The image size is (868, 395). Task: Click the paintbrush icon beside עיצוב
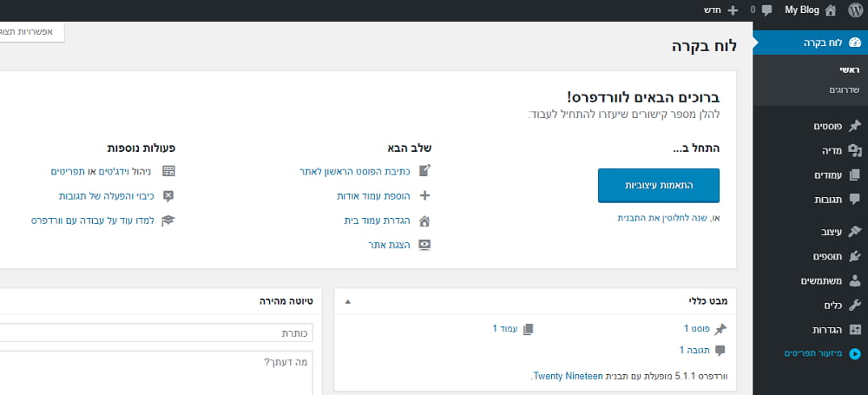tap(855, 232)
